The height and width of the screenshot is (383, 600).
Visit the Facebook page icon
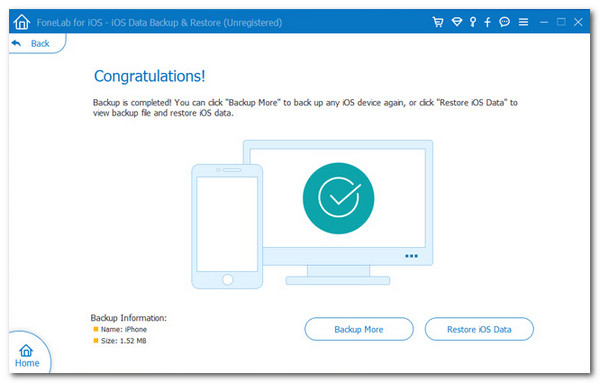488,22
